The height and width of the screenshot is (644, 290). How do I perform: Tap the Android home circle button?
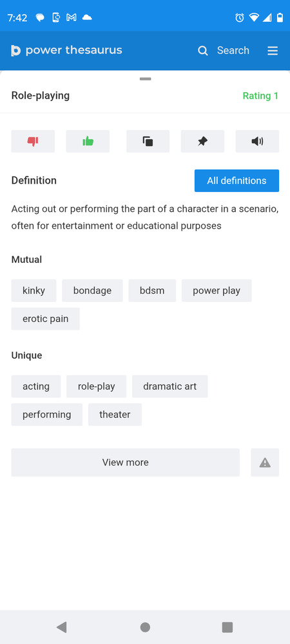[x=145, y=627]
